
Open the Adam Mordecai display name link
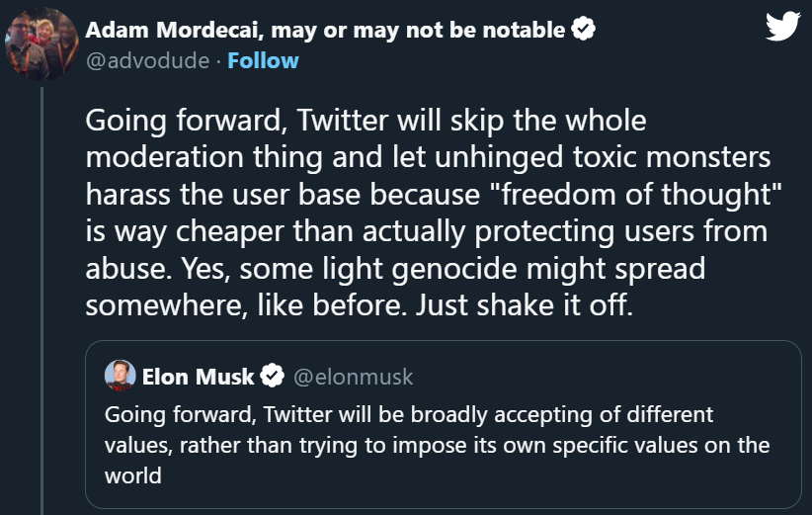click(168, 31)
